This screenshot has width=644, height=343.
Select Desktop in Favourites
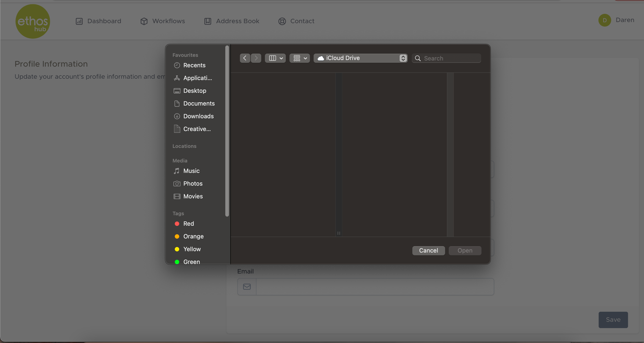tap(194, 91)
